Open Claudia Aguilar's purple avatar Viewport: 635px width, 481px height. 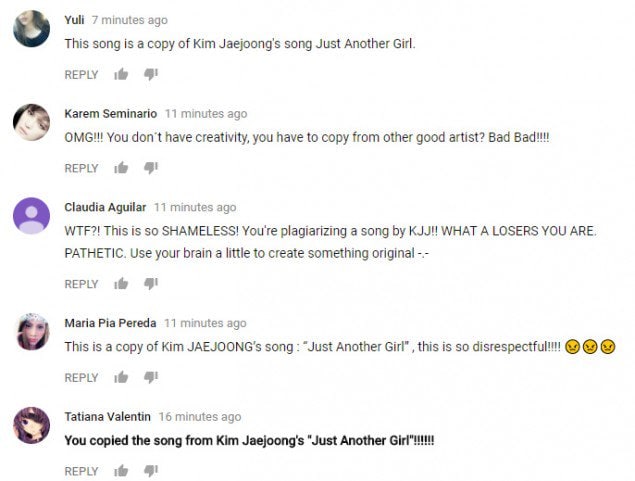pos(31,216)
